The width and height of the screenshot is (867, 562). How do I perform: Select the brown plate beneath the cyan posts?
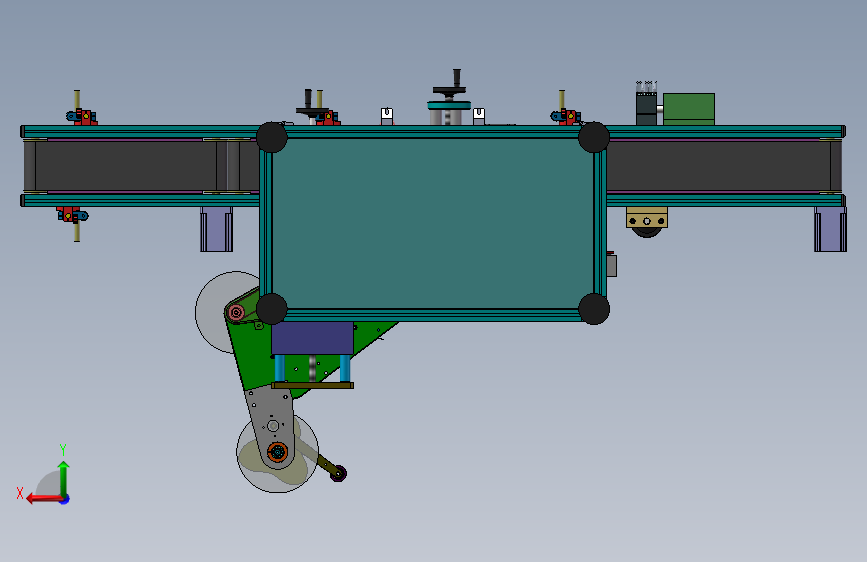tap(312, 386)
